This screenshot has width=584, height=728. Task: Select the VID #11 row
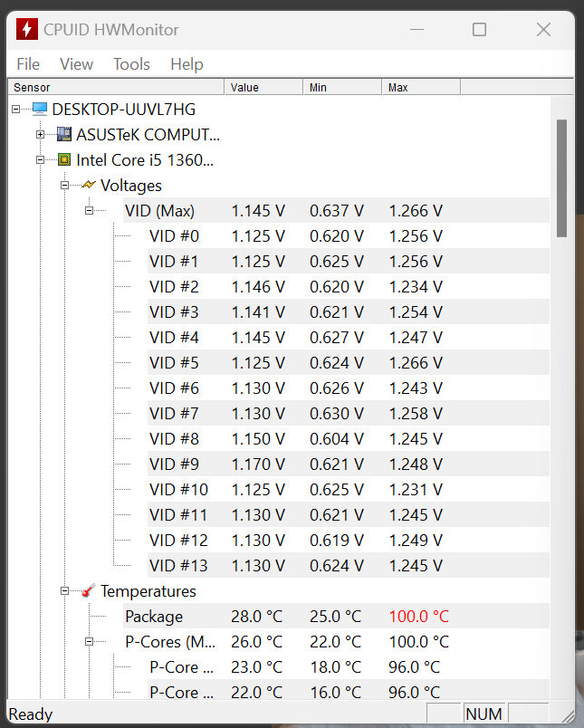click(x=349, y=514)
